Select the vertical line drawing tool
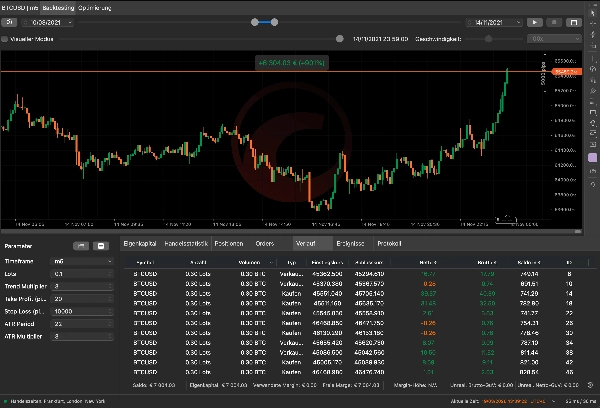The width and height of the screenshot is (600, 408). (593, 59)
